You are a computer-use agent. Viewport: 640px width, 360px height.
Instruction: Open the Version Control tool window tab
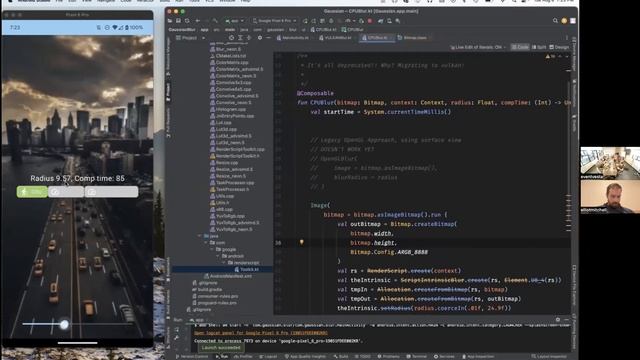(191, 357)
